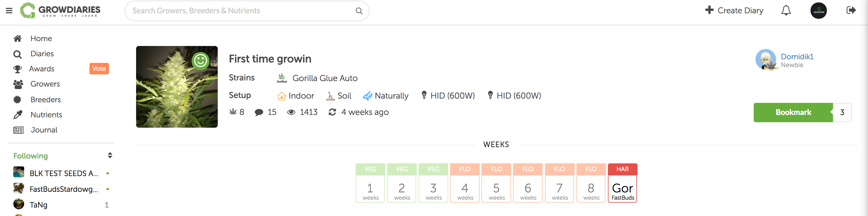This screenshot has height=216, width=868.
Task: Open the diary cover photo thumbnail
Action: pyautogui.click(x=177, y=87)
